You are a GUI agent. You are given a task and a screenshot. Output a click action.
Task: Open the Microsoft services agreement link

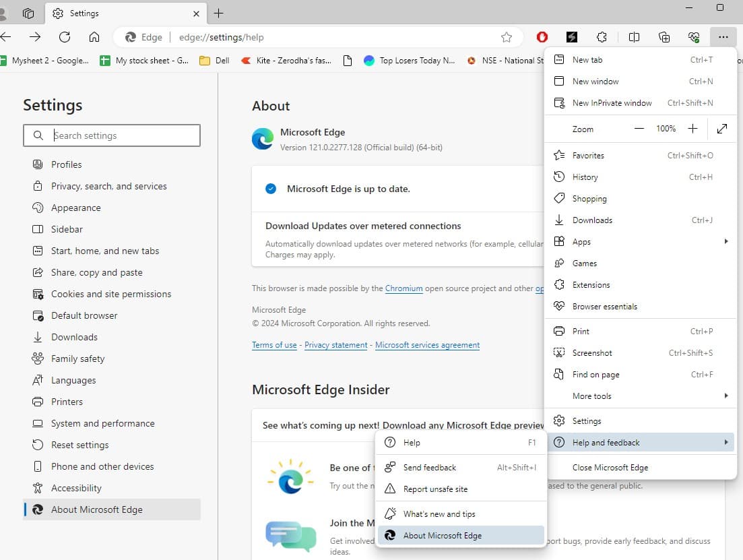click(x=428, y=345)
